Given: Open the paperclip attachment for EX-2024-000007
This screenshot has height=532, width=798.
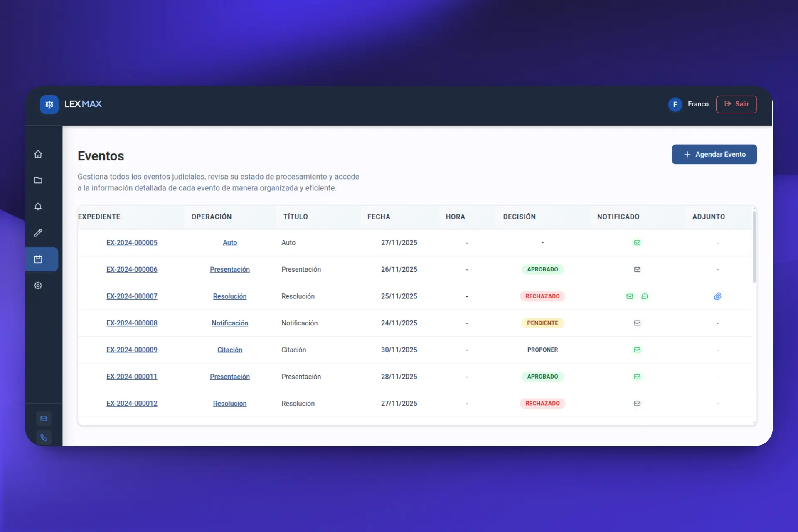Looking at the screenshot, I should pos(717,296).
